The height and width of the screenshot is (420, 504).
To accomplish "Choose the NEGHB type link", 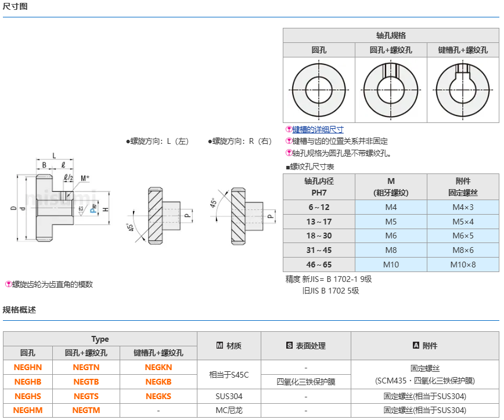I will 28,382.
